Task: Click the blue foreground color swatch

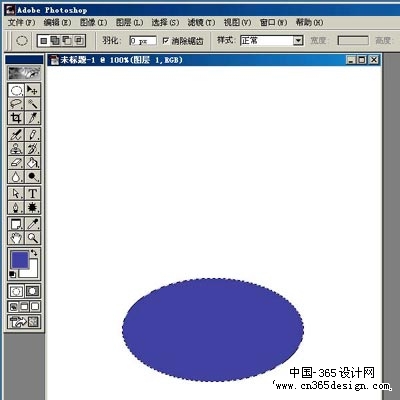Action: click(20, 260)
